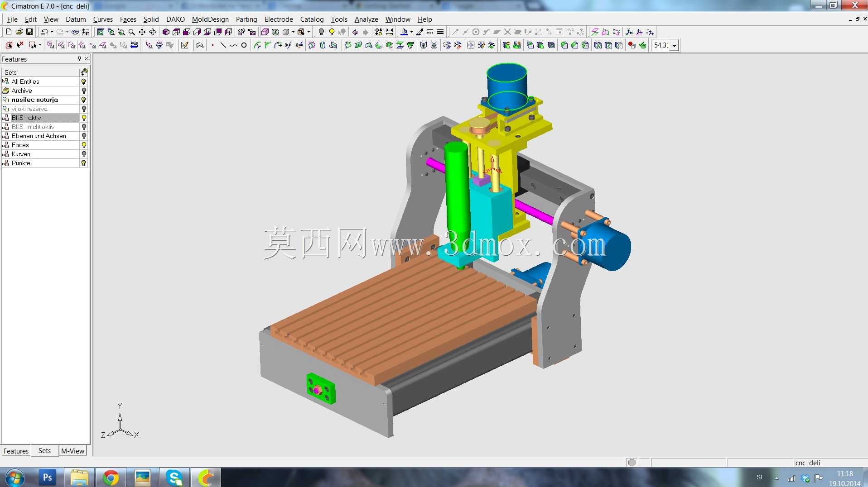This screenshot has width=868, height=487.
Task: Select the Punkte set row
Action: click(40, 163)
